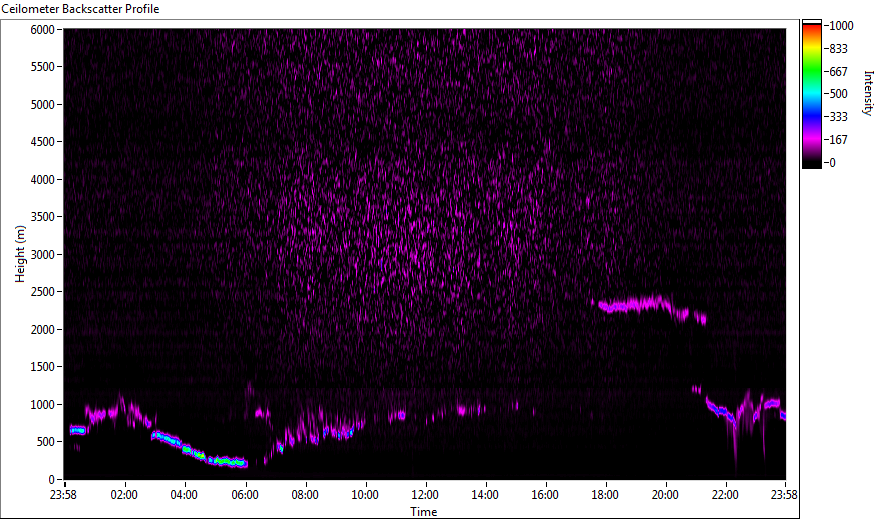Click the last 23:58 time label
Viewport: 878px width, 519px height.
pos(783,495)
